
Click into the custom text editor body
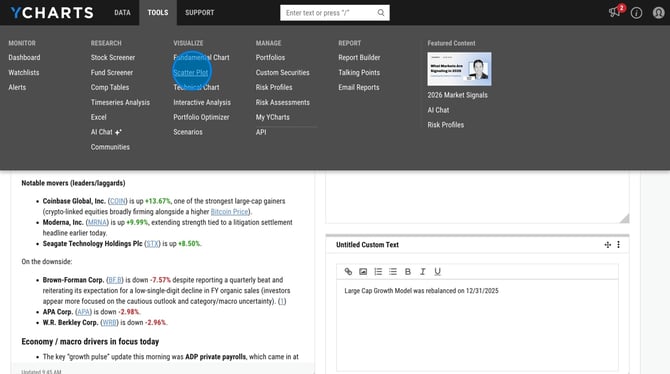[x=477, y=325]
